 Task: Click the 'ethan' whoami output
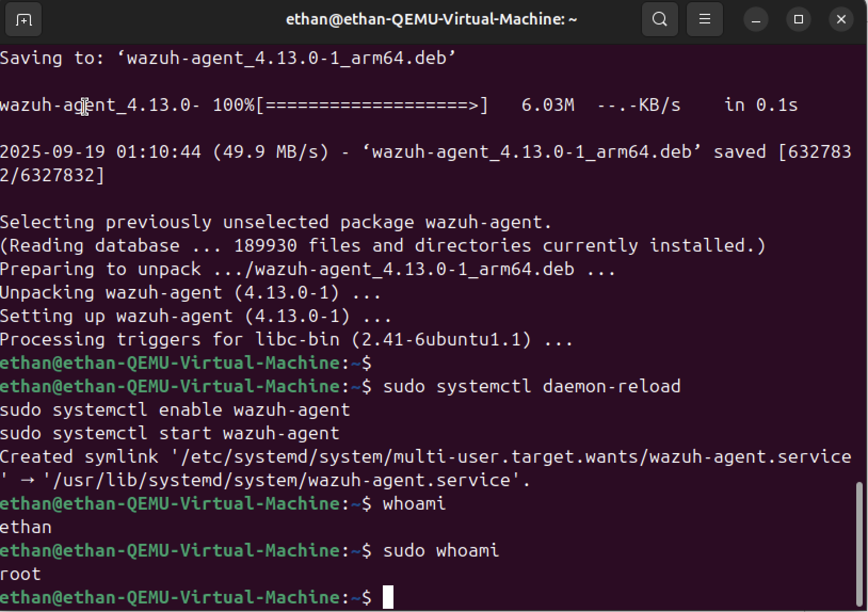[x=26, y=527]
